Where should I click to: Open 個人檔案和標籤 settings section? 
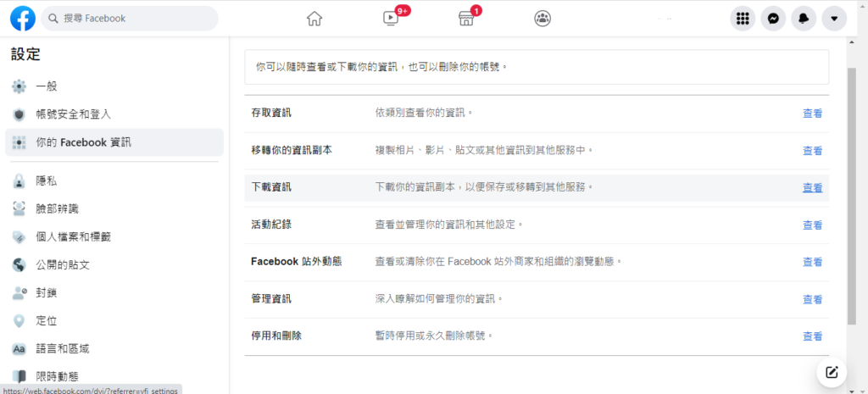point(114,237)
